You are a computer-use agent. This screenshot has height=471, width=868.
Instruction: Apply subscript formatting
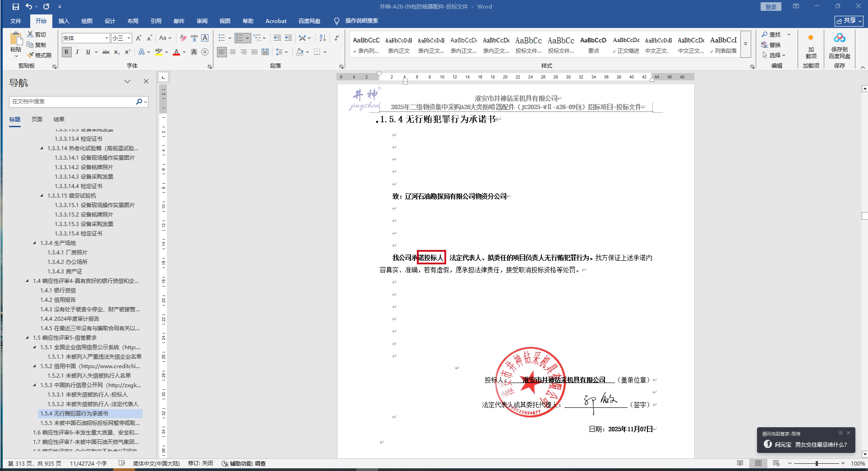tap(117, 52)
